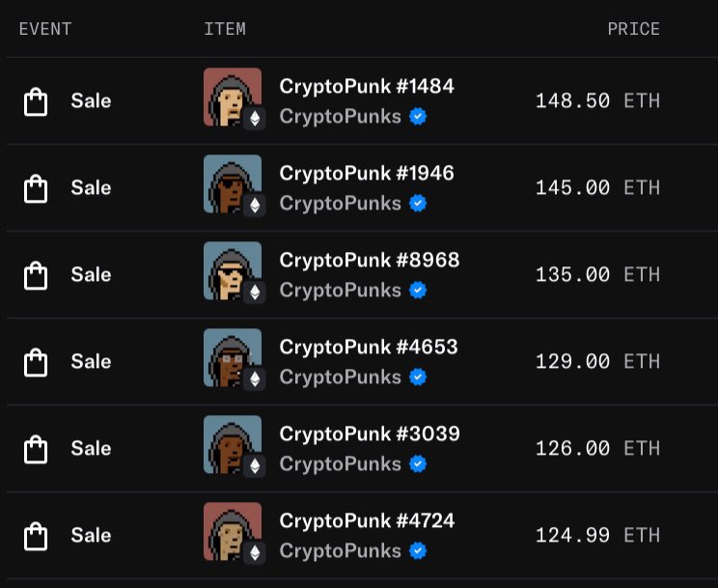This screenshot has height=588, width=718.
Task: Click the sale bag icon for CryptoPunk #4724
Action: click(x=36, y=536)
